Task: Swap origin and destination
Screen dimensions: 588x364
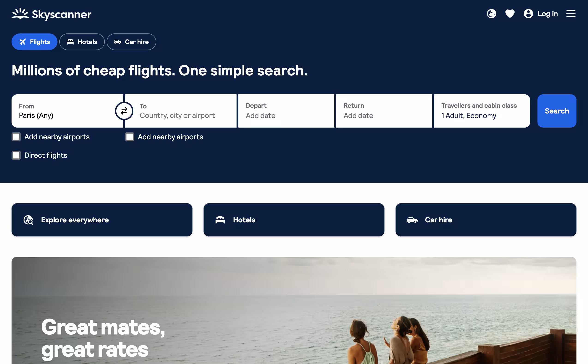Action: pos(124,111)
